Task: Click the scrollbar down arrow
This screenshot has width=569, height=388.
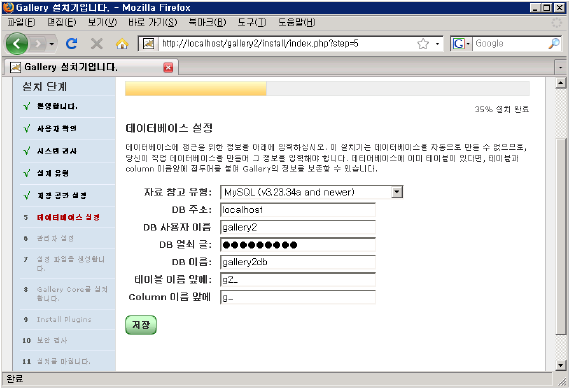Action: [561, 365]
